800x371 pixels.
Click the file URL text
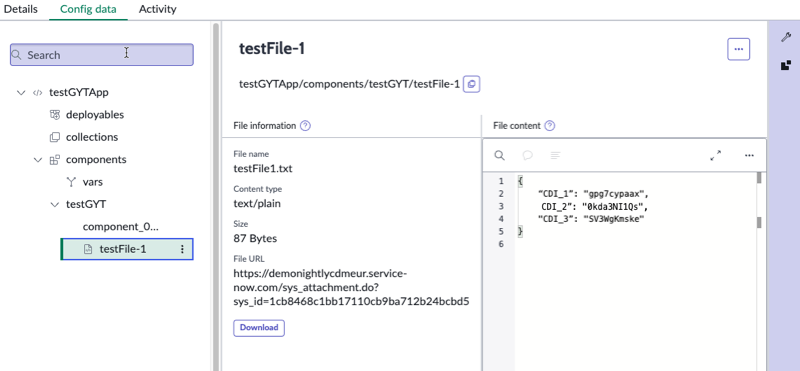pyautogui.click(x=351, y=287)
